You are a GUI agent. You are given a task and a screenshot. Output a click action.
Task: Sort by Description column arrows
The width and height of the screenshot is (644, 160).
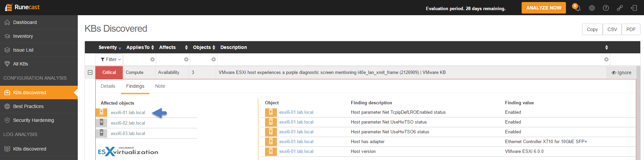pos(606,48)
